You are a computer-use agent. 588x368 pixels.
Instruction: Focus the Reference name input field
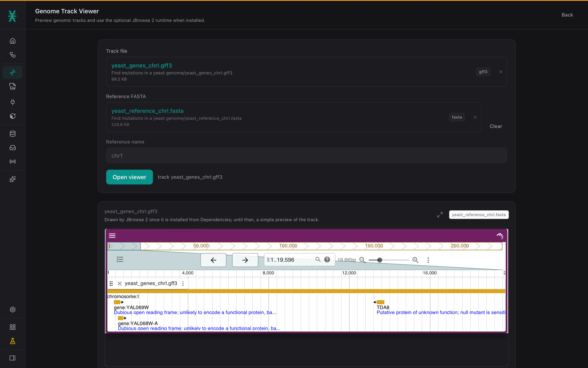click(x=306, y=156)
